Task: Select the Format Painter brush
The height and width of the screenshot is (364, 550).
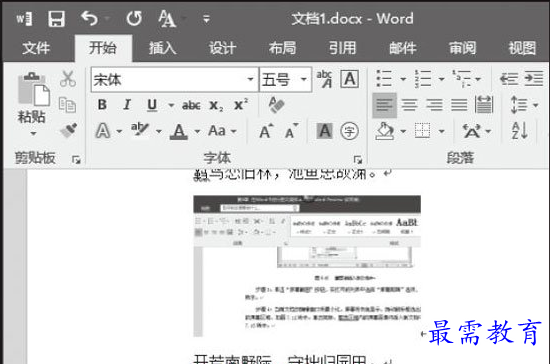Action: pyautogui.click(x=68, y=130)
